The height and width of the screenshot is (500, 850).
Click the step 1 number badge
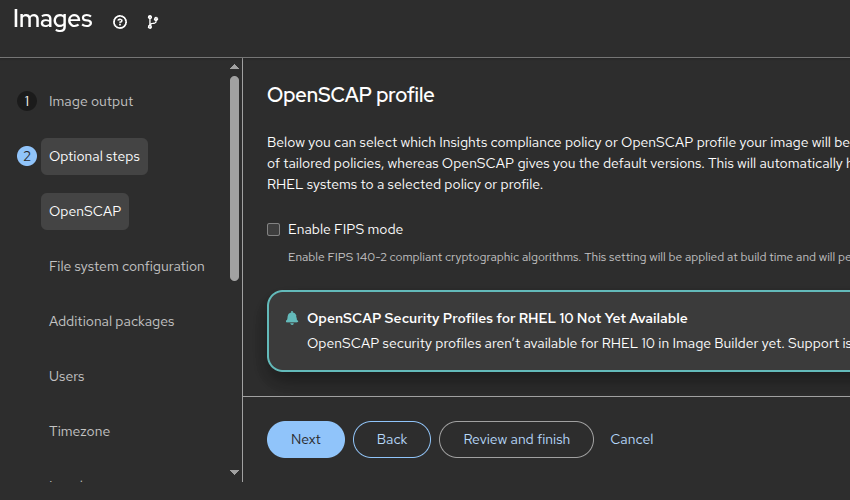(x=27, y=101)
